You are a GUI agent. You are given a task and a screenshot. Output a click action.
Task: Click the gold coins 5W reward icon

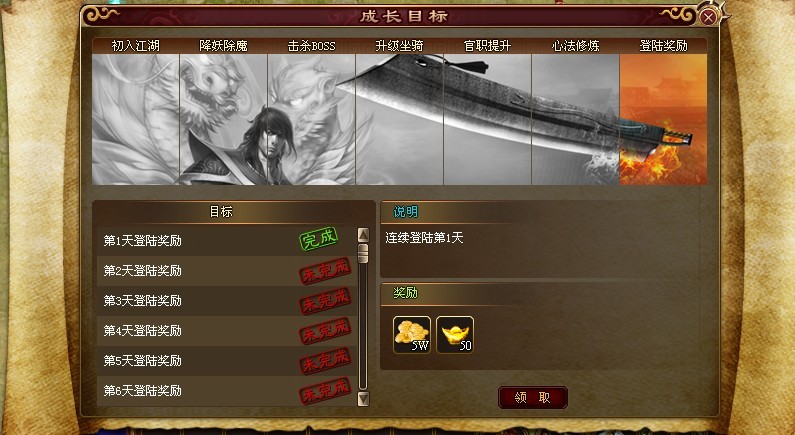coord(412,335)
